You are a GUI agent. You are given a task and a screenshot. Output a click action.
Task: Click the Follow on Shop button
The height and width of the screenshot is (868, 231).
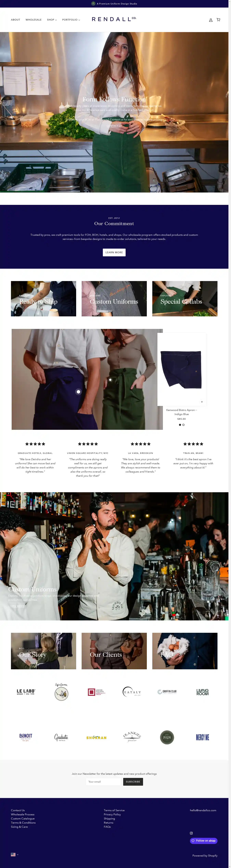(x=203, y=841)
